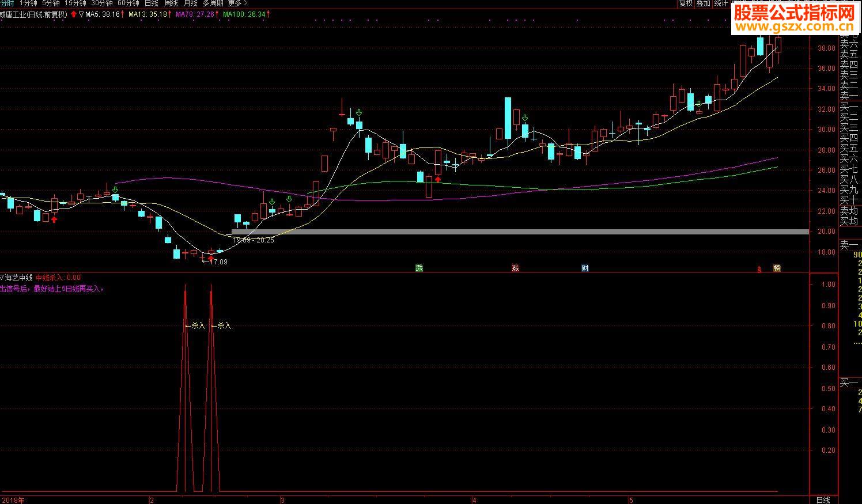Open the 多周期 multi-period view

click(213, 3)
